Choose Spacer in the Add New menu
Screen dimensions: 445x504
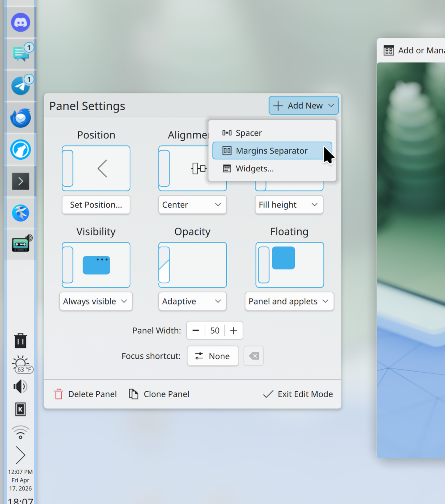click(x=249, y=133)
